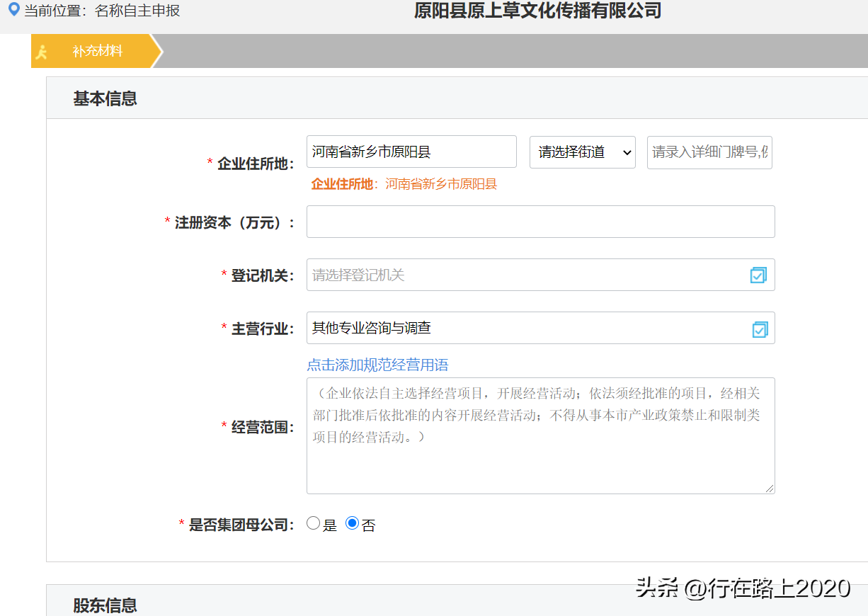Click the yellow 补充材料 step tab
868x616 pixels.
pos(92,50)
